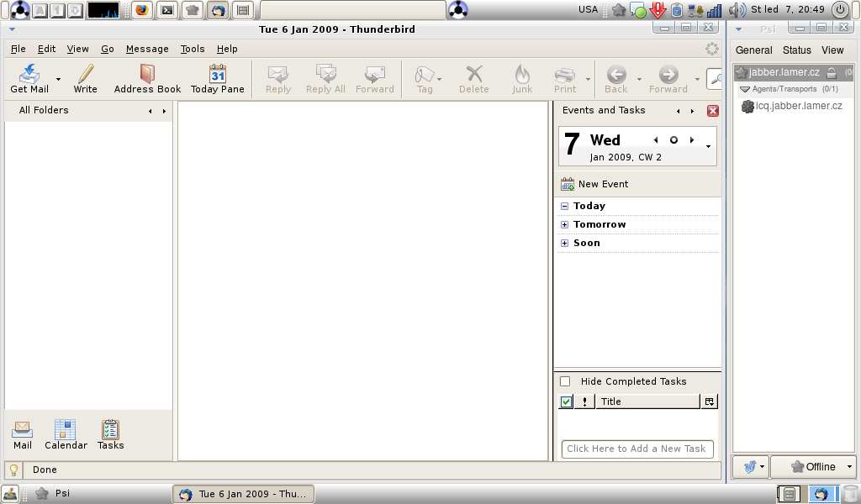The height and width of the screenshot is (504, 861).
Task: Collapse the Agents/Transports group in Psi
Action: [x=745, y=89]
